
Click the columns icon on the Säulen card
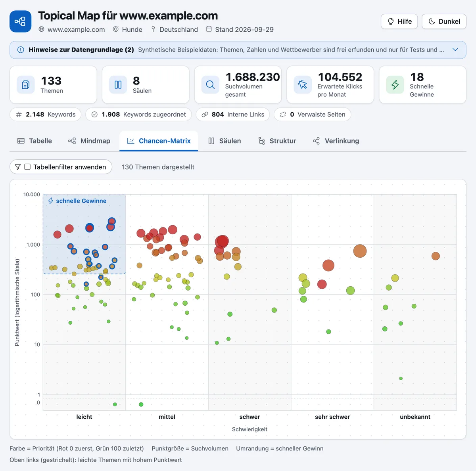click(118, 84)
